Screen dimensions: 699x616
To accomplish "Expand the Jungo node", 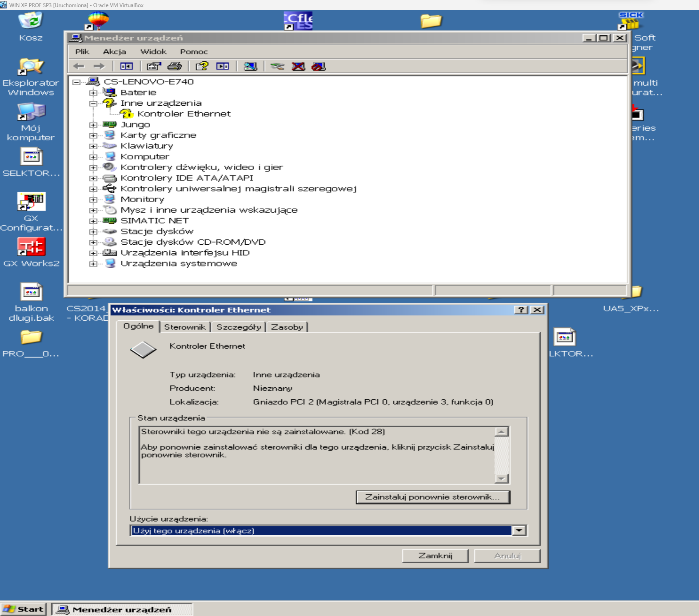I will pyautogui.click(x=93, y=125).
